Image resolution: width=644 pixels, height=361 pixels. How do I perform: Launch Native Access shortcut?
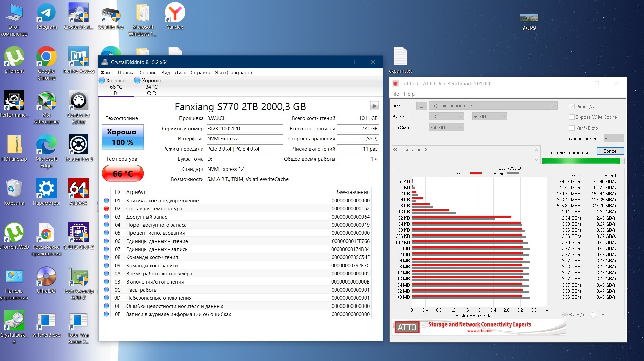79,60
